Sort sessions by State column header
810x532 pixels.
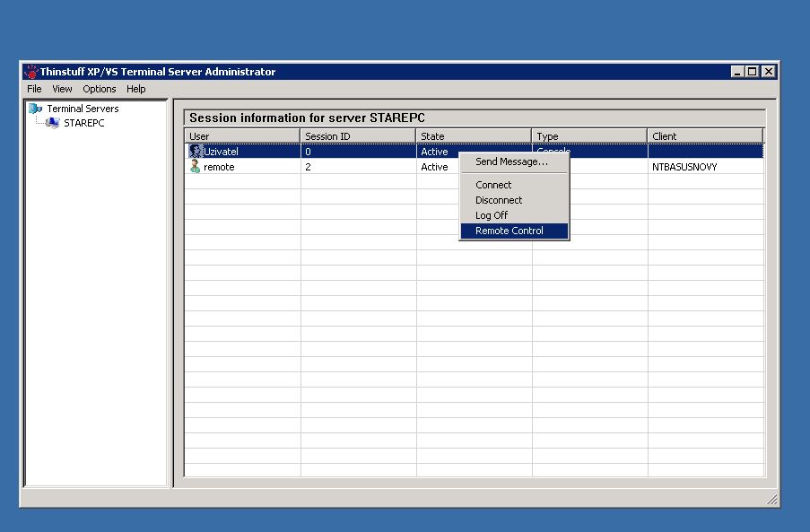(x=474, y=135)
